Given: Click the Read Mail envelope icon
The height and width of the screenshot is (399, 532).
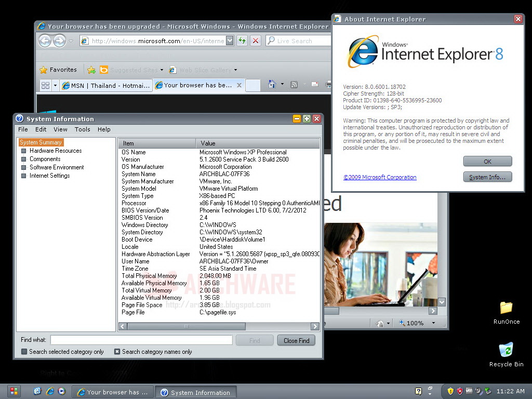Looking at the screenshot, I should (315, 84).
